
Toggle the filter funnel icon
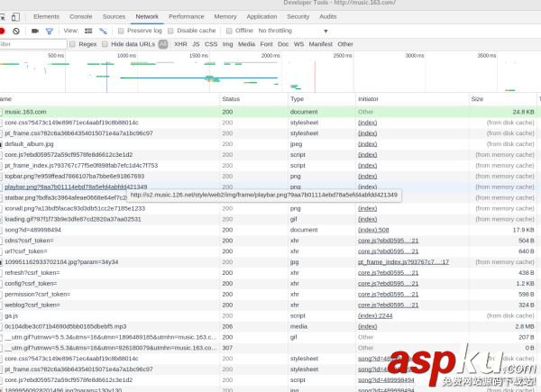point(50,32)
